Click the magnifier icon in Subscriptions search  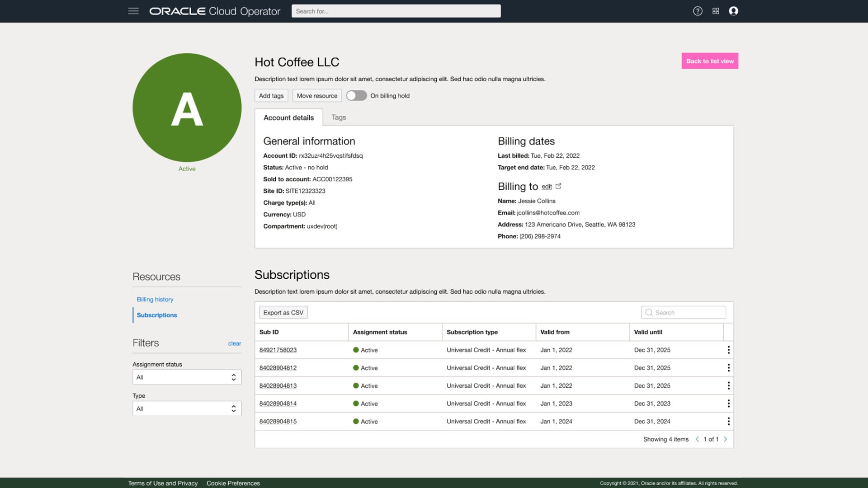coord(649,312)
